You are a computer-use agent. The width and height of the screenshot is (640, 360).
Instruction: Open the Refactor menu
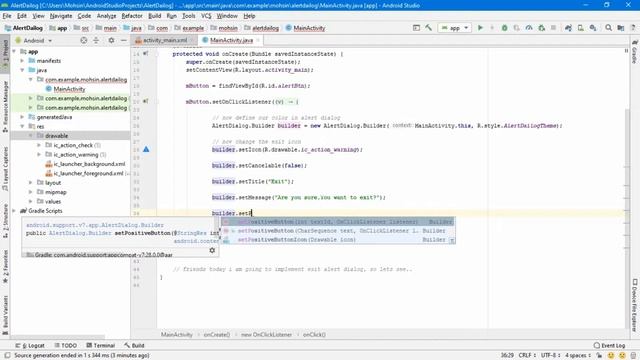[132, 16]
